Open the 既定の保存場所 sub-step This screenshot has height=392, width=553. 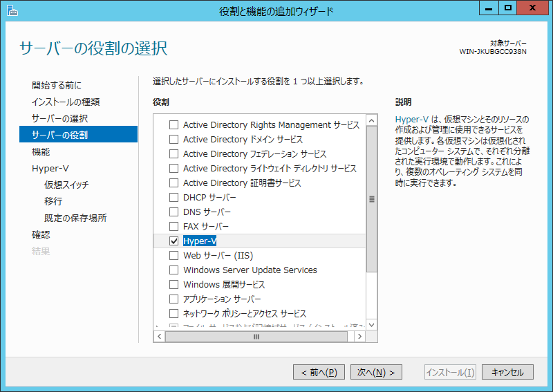(x=75, y=218)
